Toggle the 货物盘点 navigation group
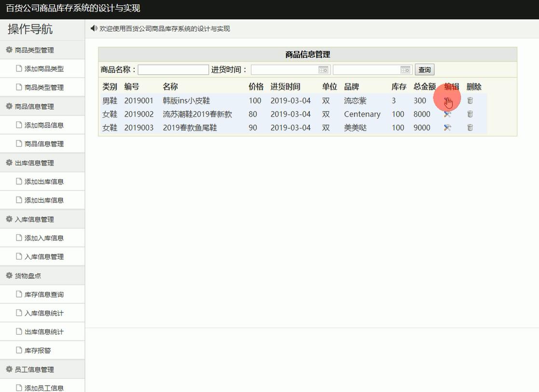This screenshot has height=392, width=539. [x=28, y=276]
